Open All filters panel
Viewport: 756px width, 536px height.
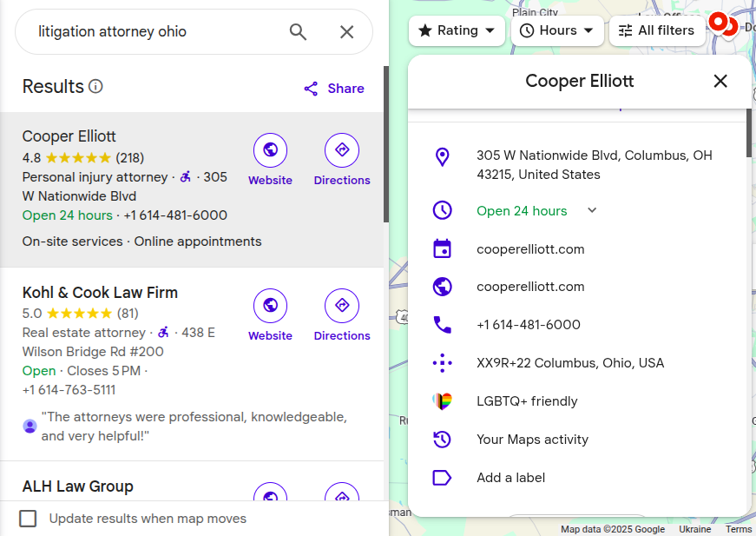657,31
